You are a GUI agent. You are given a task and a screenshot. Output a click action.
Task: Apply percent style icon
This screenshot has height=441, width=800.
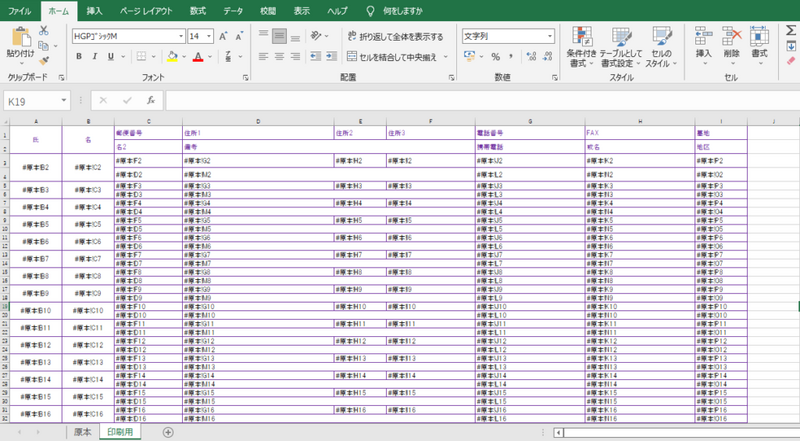tap(495, 57)
